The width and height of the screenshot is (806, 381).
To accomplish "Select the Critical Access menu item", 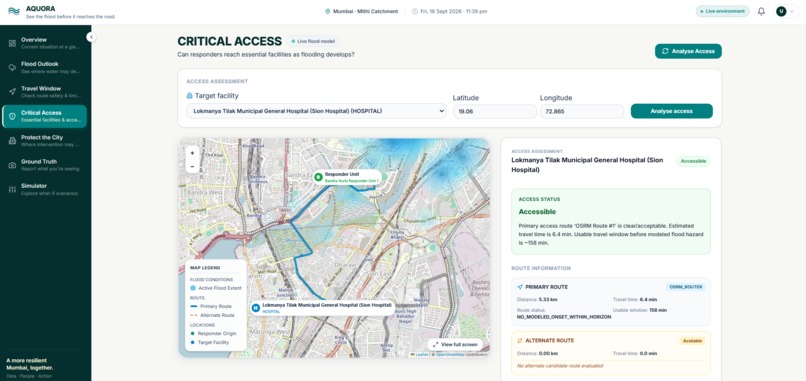I will coord(44,116).
